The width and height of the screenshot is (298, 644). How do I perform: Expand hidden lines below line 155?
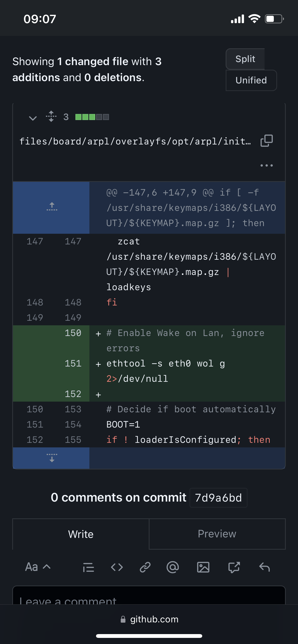(51, 458)
